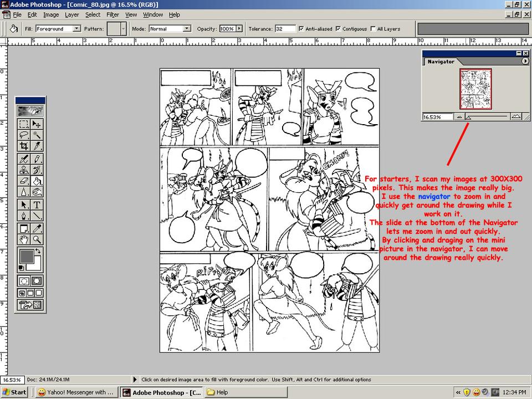532x399 pixels.
Task: Click the swap foreground/background colors arrow
Action: pyautogui.click(x=38, y=252)
